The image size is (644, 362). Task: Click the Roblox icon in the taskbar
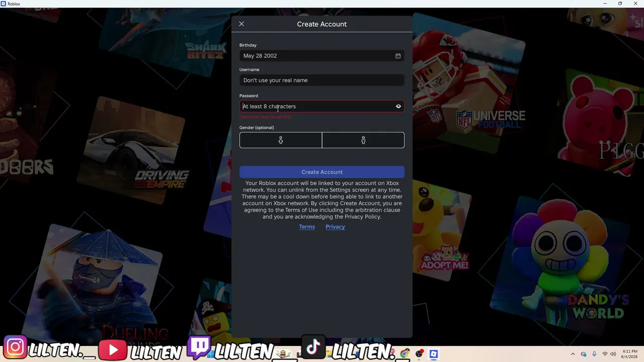point(434,354)
